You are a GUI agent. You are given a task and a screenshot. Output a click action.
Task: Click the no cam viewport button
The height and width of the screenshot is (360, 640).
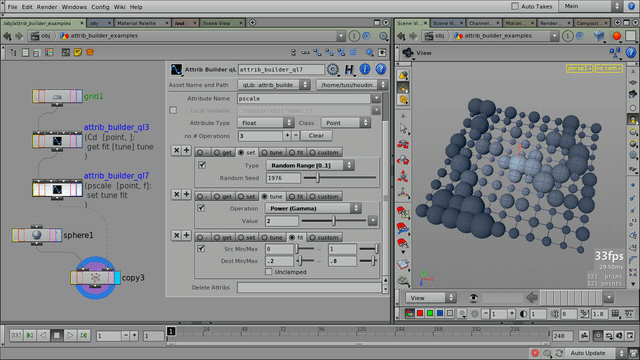coord(608,69)
